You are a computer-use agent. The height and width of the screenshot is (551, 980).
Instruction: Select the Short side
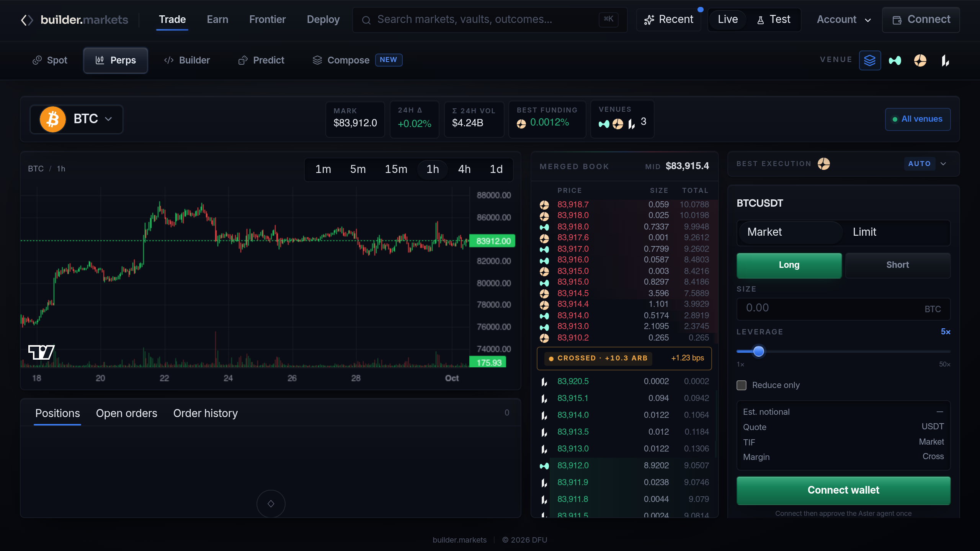coord(898,265)
